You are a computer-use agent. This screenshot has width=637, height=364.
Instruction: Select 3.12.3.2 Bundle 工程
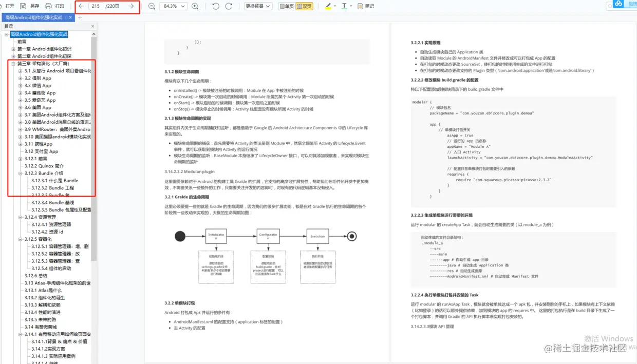53,188
